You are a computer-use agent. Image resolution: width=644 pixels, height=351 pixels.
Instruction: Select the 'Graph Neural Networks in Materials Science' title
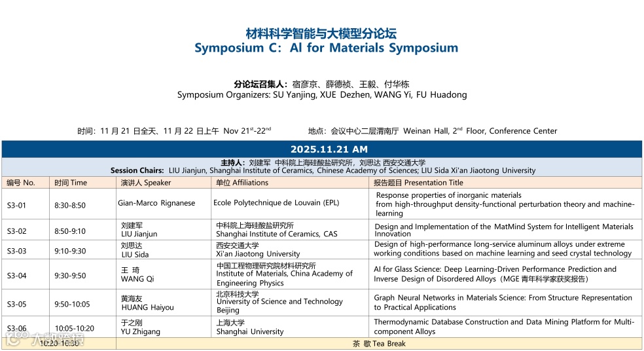[503, 303]
